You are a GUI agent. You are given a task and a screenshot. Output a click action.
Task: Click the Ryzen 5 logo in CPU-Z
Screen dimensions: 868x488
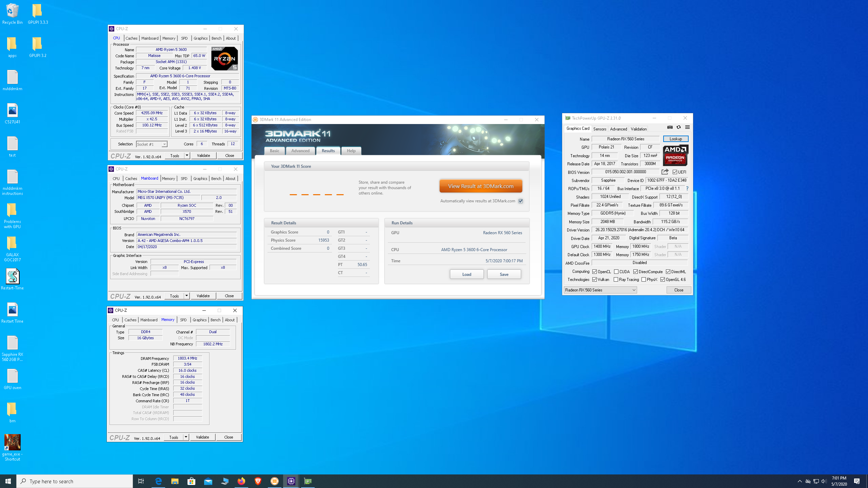224,59
